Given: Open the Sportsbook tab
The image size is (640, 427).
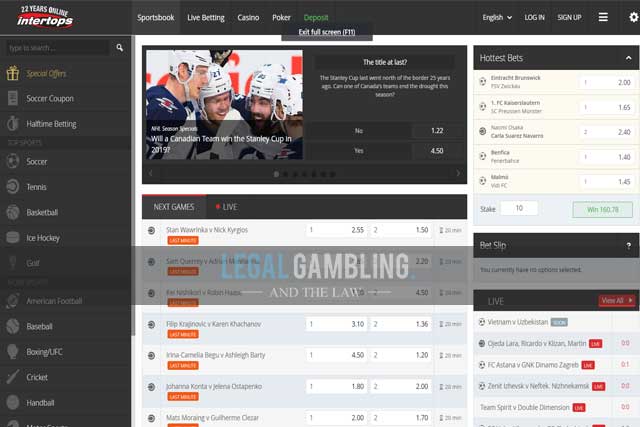Looking at the screenshot, I should click(x=156, y=18).
